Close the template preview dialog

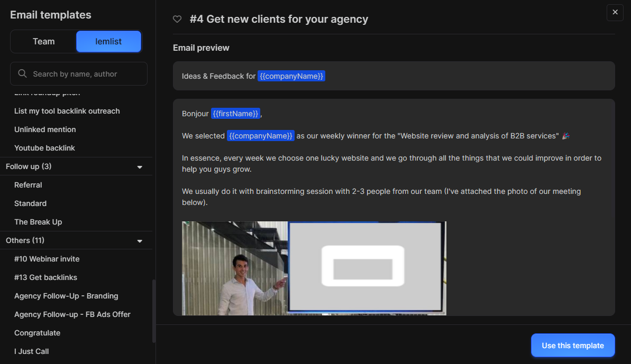coord(615,12)
